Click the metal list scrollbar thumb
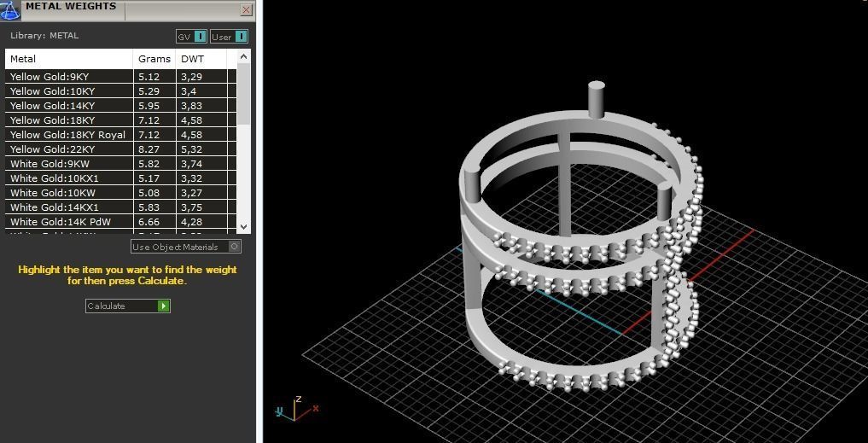The height and width of the screenshot is (443, 868). pos(243,94)
